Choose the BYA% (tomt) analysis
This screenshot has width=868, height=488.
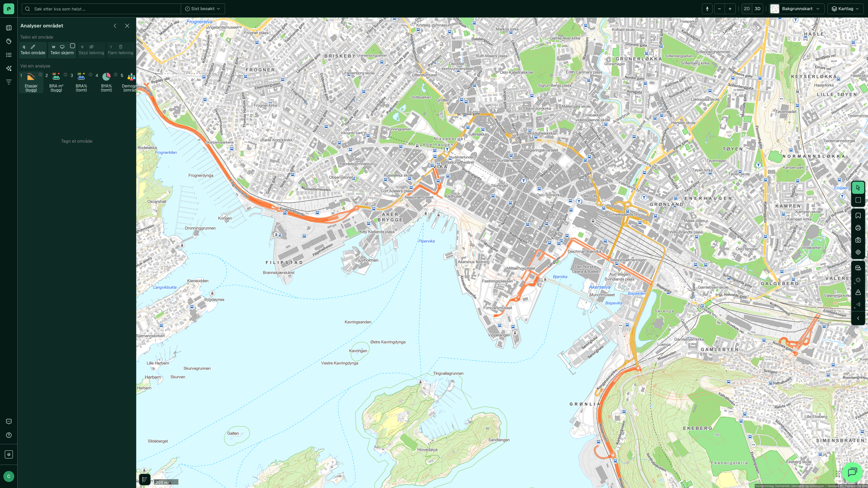pyautogui.click(x=106, y=82)
